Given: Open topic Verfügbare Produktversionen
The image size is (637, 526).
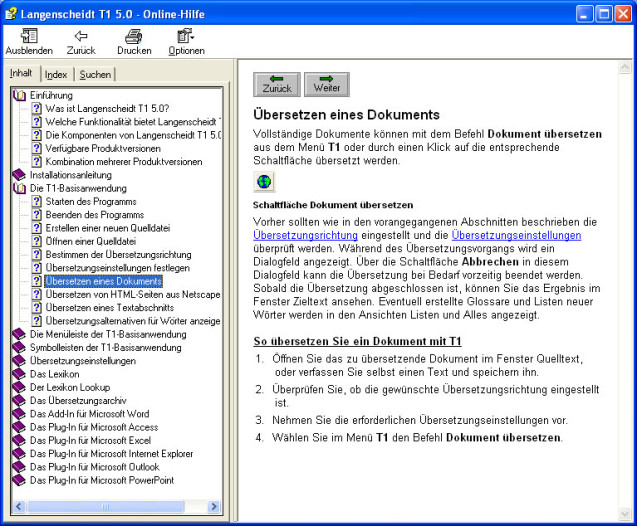Looking at the screenshot, I should tap(103, 148).
